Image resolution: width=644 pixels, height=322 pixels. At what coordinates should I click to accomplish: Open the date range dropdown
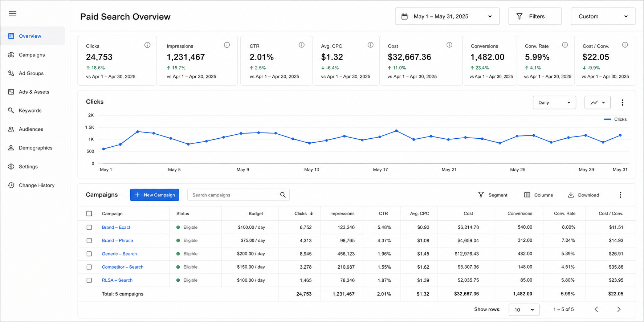point(447,16)
